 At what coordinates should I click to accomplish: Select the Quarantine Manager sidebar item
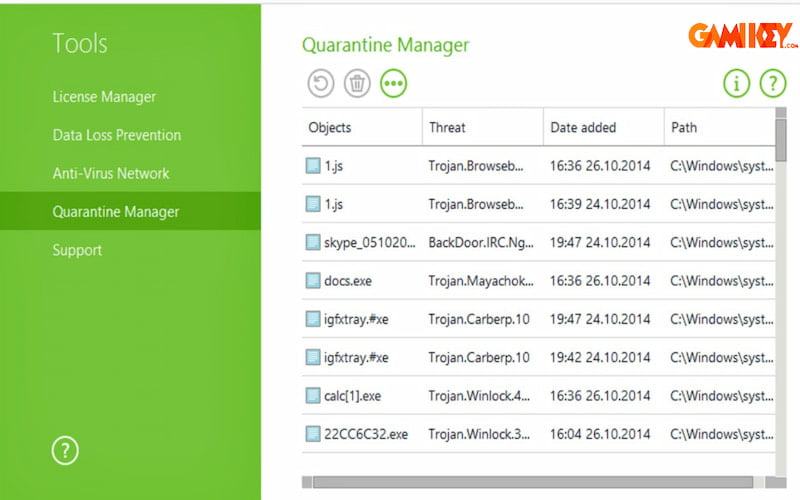[116, 212]
